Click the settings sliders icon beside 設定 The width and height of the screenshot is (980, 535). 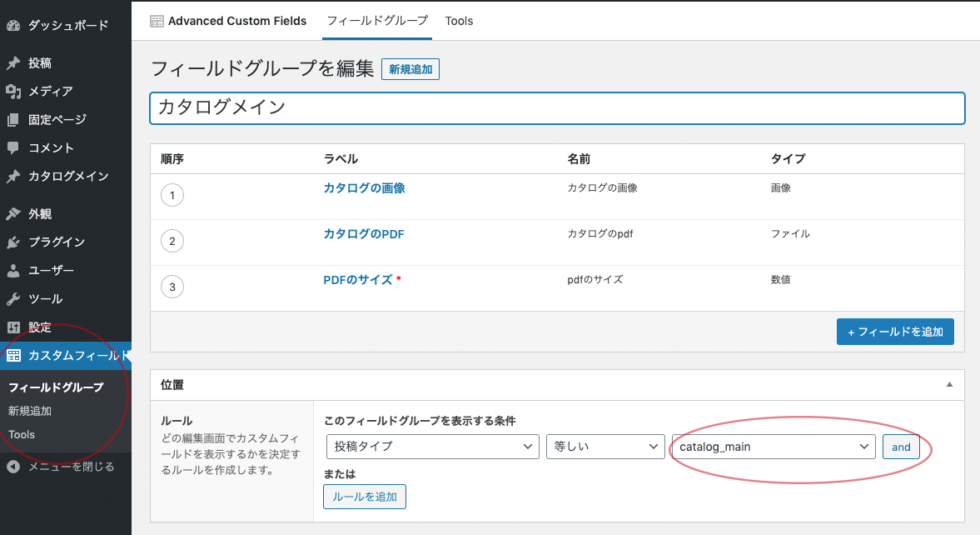[13, 327]
